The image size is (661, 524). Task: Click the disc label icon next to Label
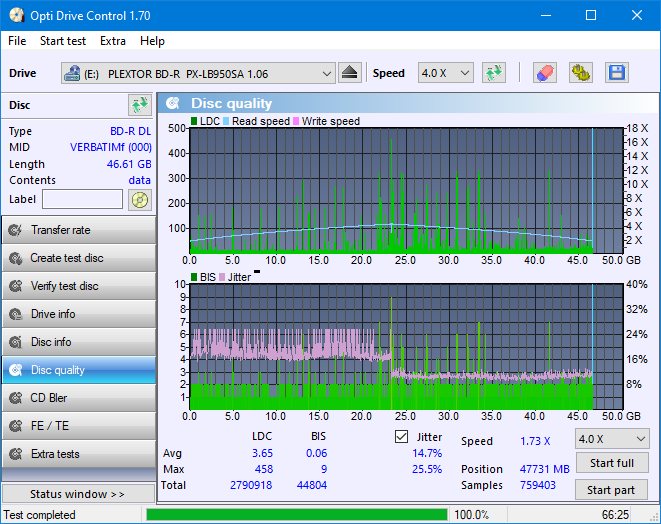(x=140, y=200)
